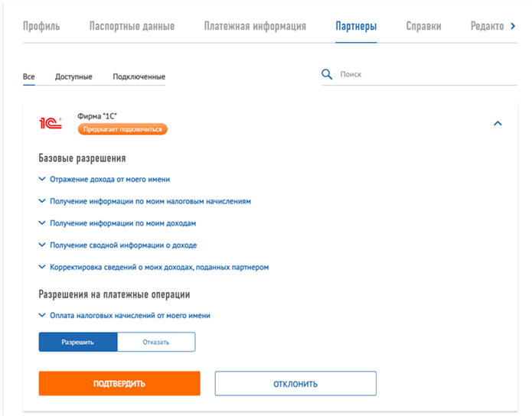Select the Разрешить toggle option

tap(78, 342)
